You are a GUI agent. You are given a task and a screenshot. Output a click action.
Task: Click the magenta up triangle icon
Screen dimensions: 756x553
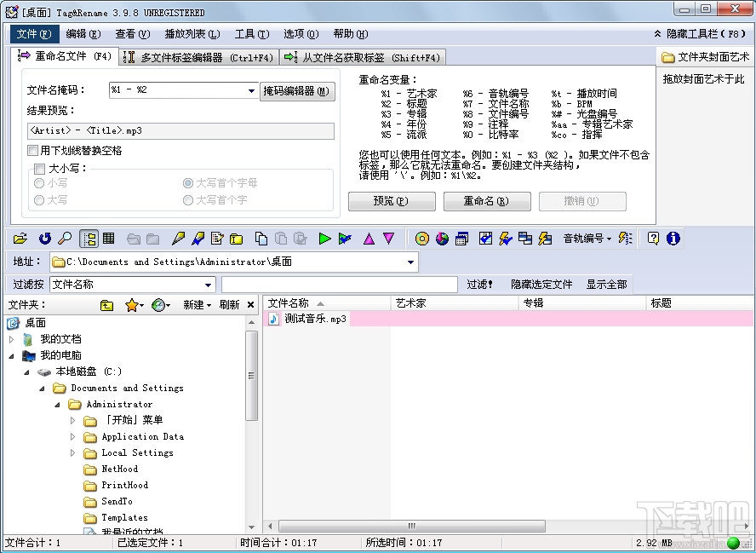pos(369,238)
